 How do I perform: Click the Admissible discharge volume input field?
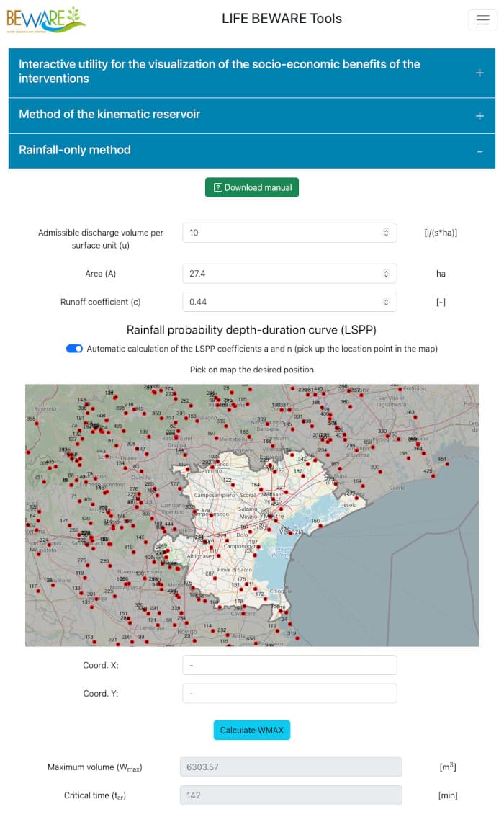pyautogui.click(x=289, y=233)
